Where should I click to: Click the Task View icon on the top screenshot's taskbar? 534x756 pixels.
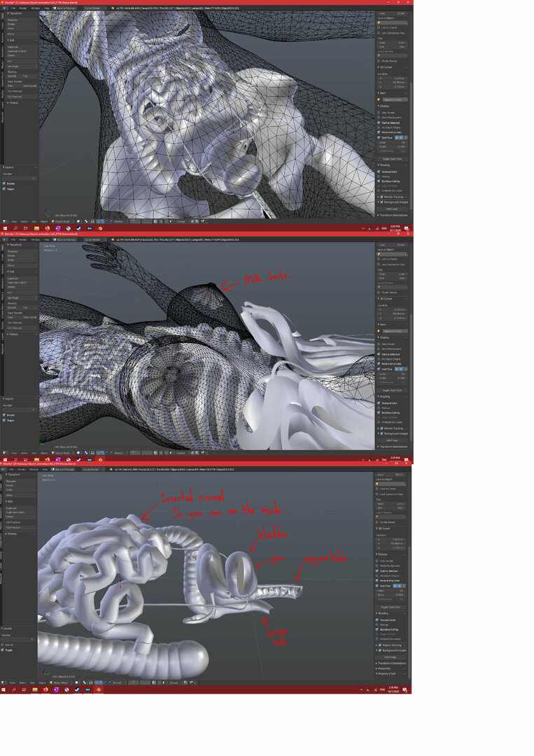pyautogui.click(x=25, y=228)
